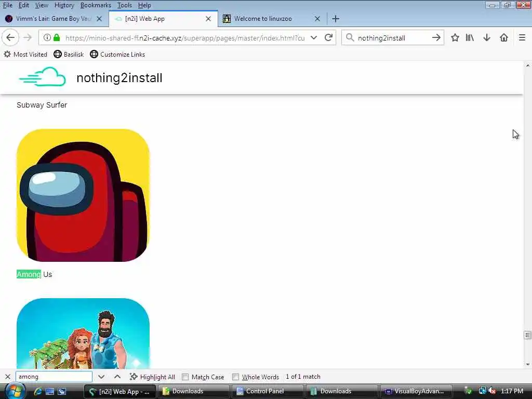This screenshot has height=399, width=532.
Task: Click the Among Us title text
Action: 34,274
